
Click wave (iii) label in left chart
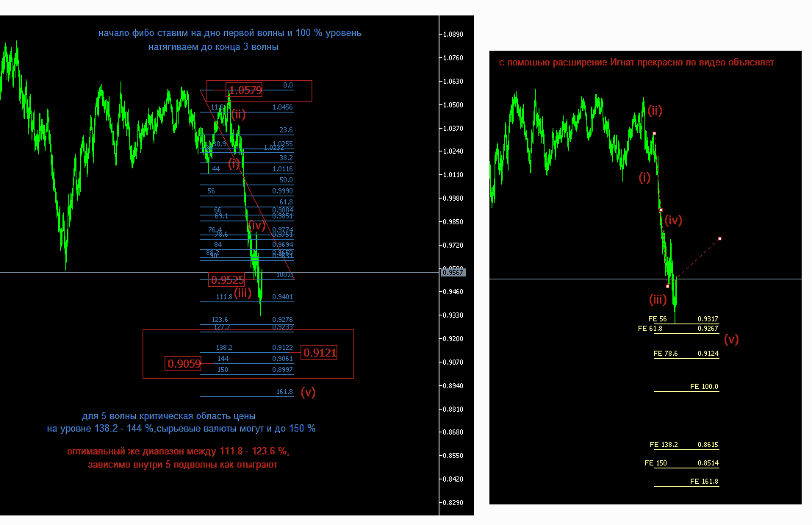pyautogui.click(x=243, y=293)
